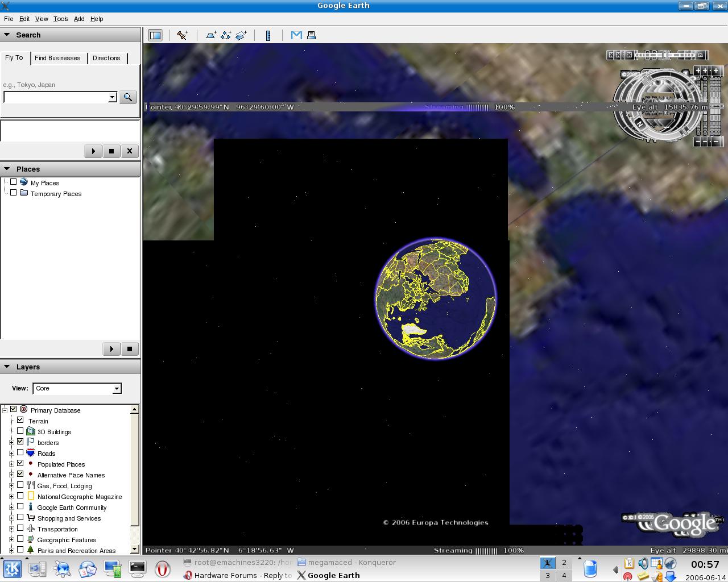
Task: Select the Fly To tab
Action: 14,57
